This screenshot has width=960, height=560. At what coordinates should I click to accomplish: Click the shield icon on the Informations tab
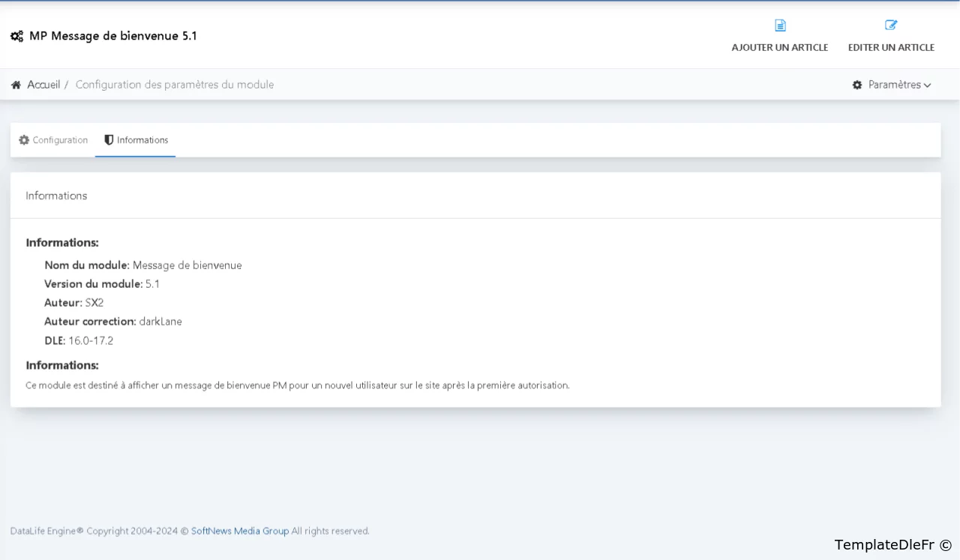click(x=109, y=140)
